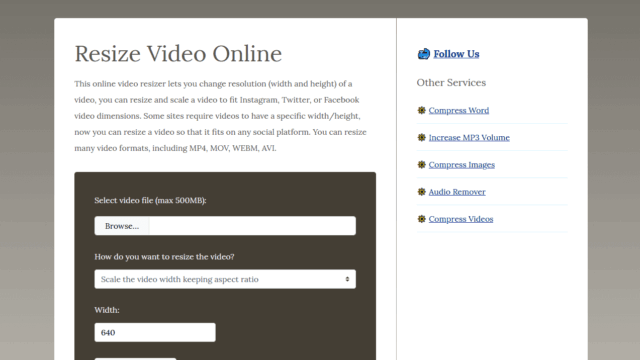Click the gear icon beside Compress Word
This screenshot has width=640, height=360.
[x=422, y=110]
